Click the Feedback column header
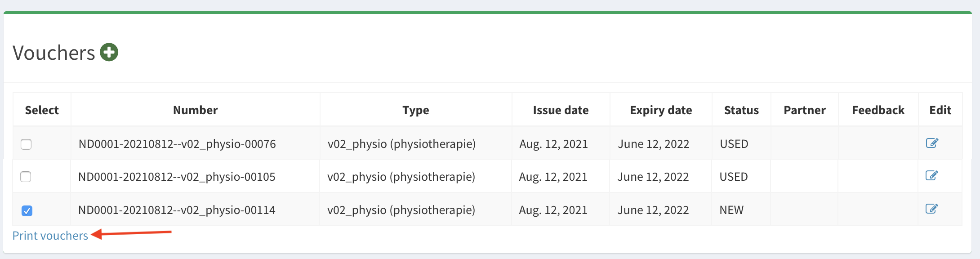 click(878, 110)
